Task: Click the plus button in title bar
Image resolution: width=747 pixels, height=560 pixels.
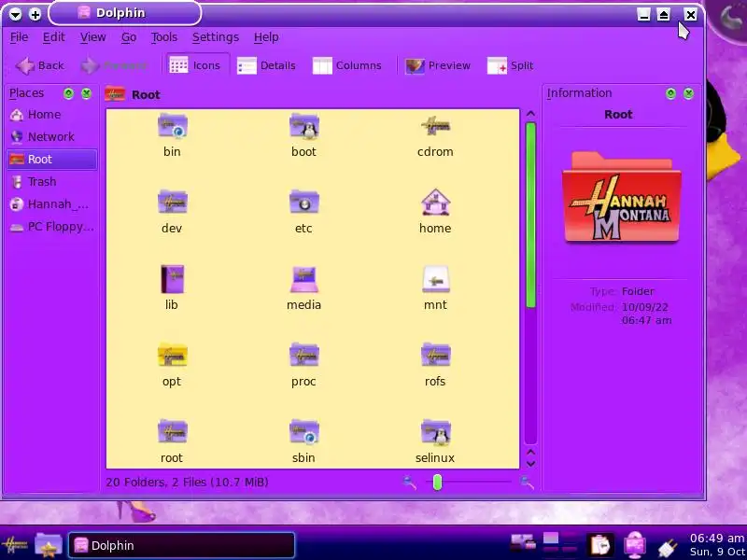Action: (35, 14)
